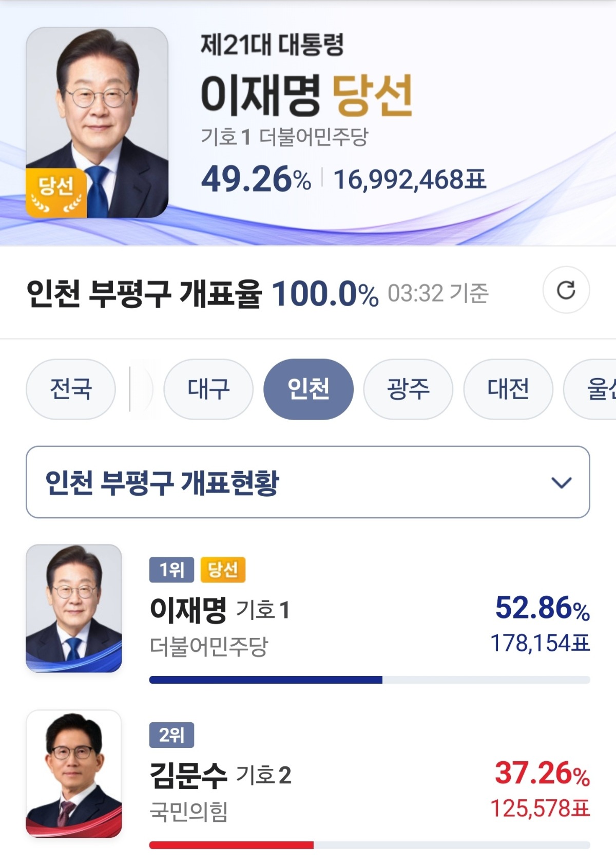The height and width of the screenshot is (864, 616).
Task: Click the blue vote share progress bar
Action: tap(266, 680)
